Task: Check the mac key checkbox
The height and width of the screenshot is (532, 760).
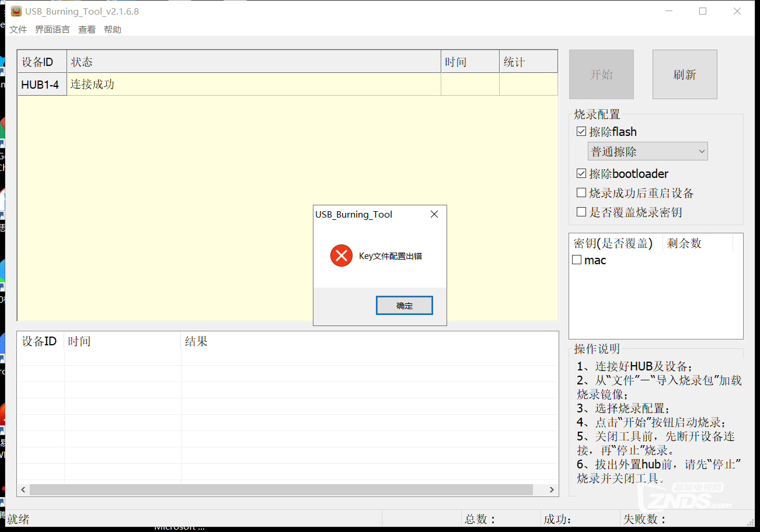Action: (x=577, y=260)
